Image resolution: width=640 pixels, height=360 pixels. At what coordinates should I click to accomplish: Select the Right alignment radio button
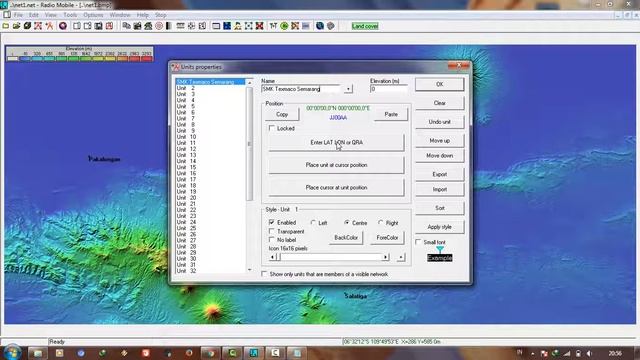pyautogui.click(x=380, y=223)
